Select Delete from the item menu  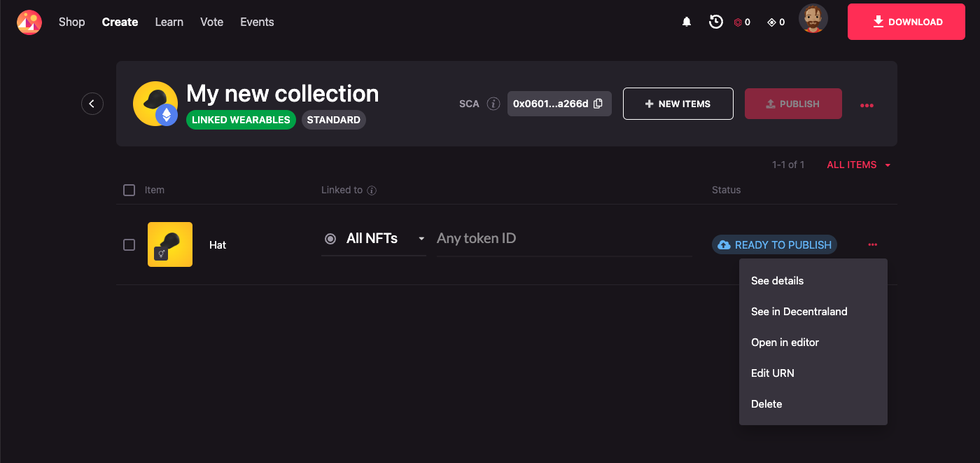click(766, 404)
